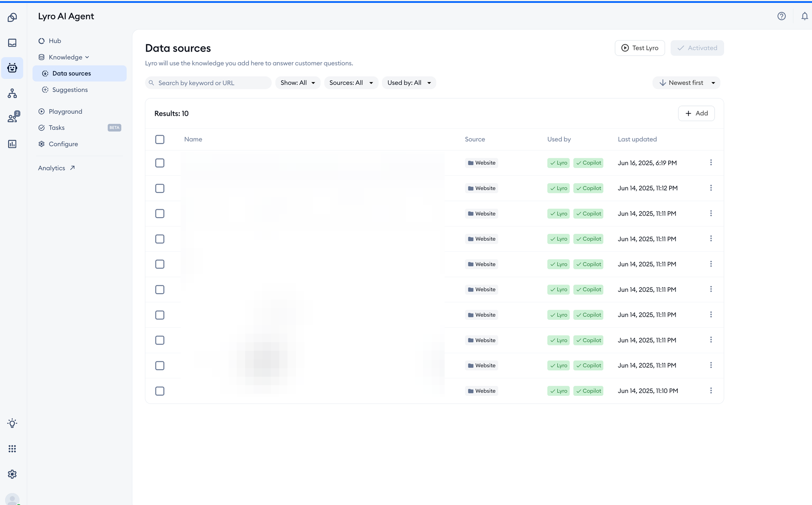This screenshot has width=812, height=505.
Task: Open the notifications bell
Action: click(x=804, y=16)
